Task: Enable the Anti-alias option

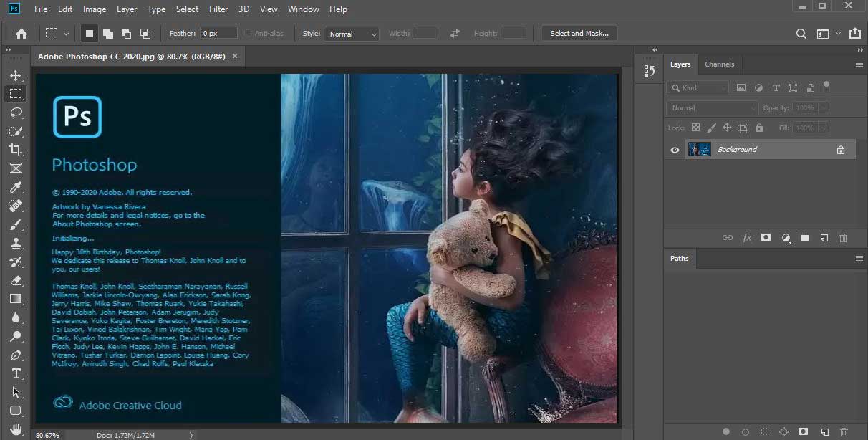Action: click(x=249, y=33)
